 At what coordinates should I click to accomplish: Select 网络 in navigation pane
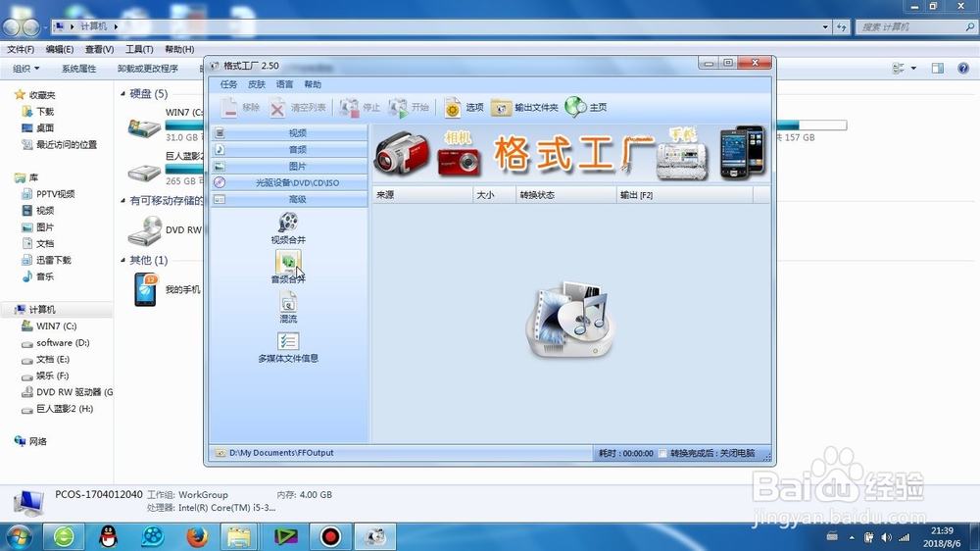point(37,441)
